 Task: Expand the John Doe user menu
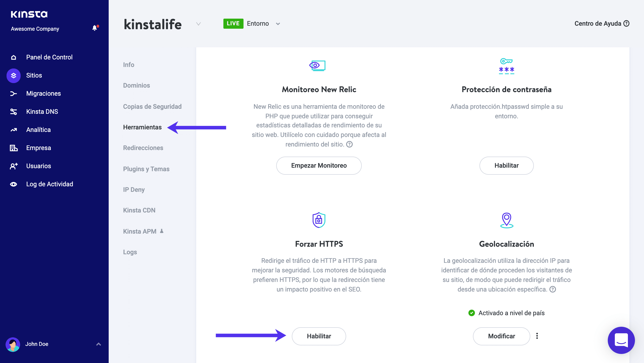coord(99,344)
